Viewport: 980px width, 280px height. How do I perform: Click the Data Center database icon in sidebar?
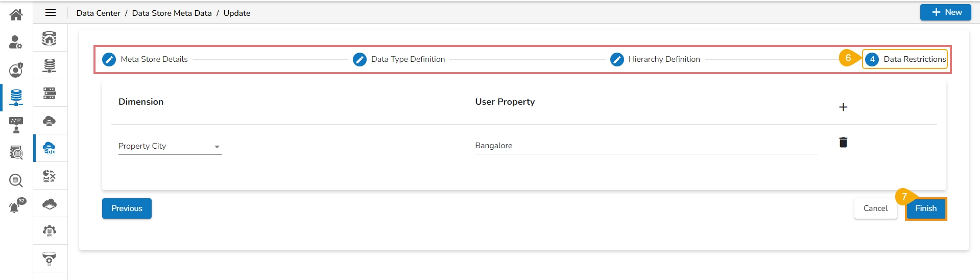point(16,97)
